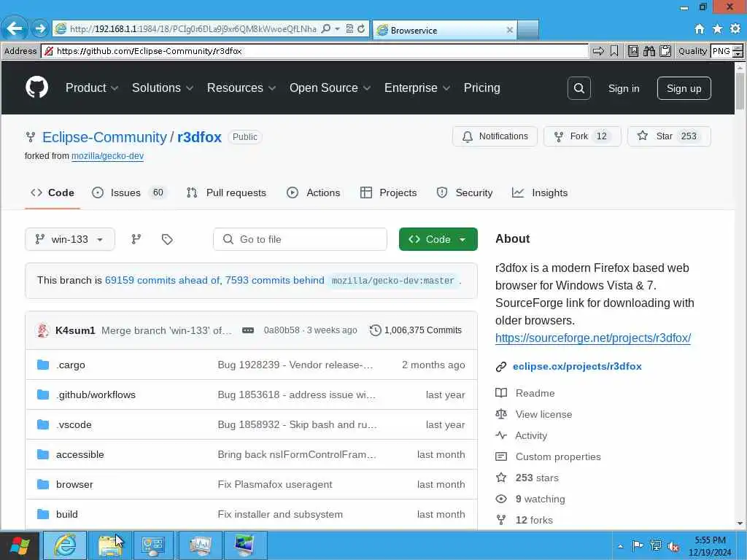This screenshot has width=747, height=560.
Task: Click 1,006,375 Commits history link
Action: click(416, 330)
